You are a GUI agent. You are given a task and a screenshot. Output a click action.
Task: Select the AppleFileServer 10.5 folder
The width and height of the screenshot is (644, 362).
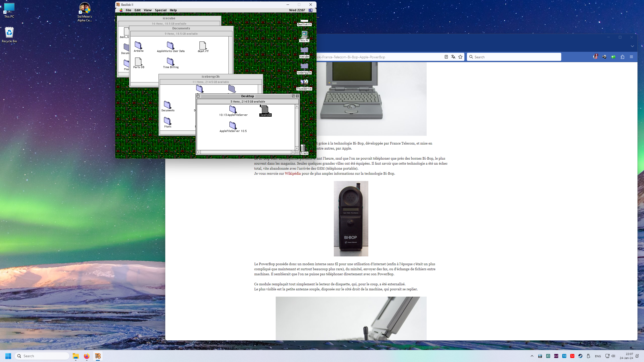pos(233,127)
